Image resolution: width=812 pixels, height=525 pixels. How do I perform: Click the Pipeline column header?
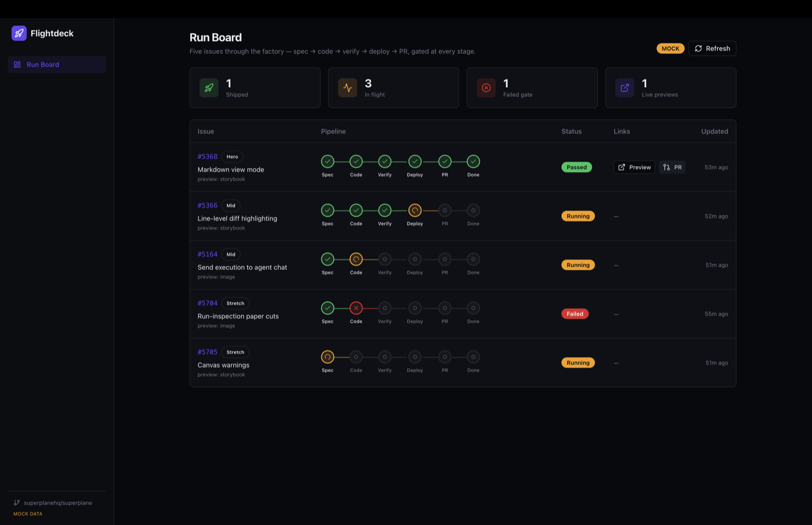pos(333,131)
